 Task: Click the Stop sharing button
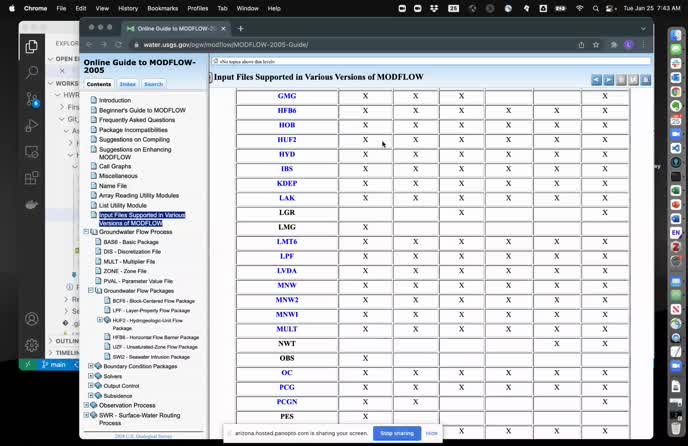[396, 433]
